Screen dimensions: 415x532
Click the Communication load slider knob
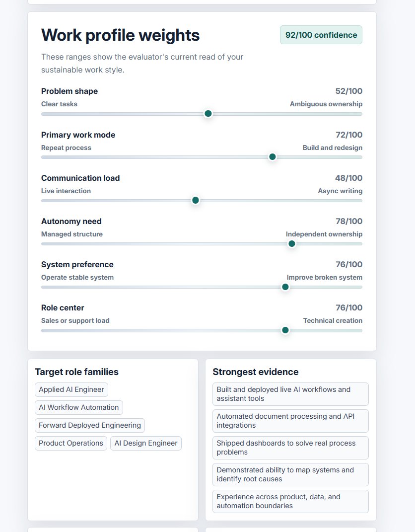[x=195, y=200]
